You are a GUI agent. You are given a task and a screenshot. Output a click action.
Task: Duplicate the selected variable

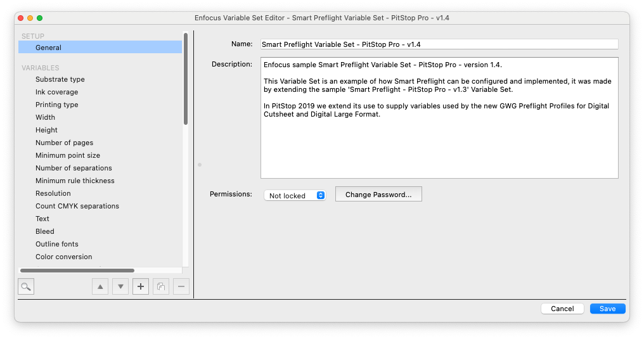[161, 286]
